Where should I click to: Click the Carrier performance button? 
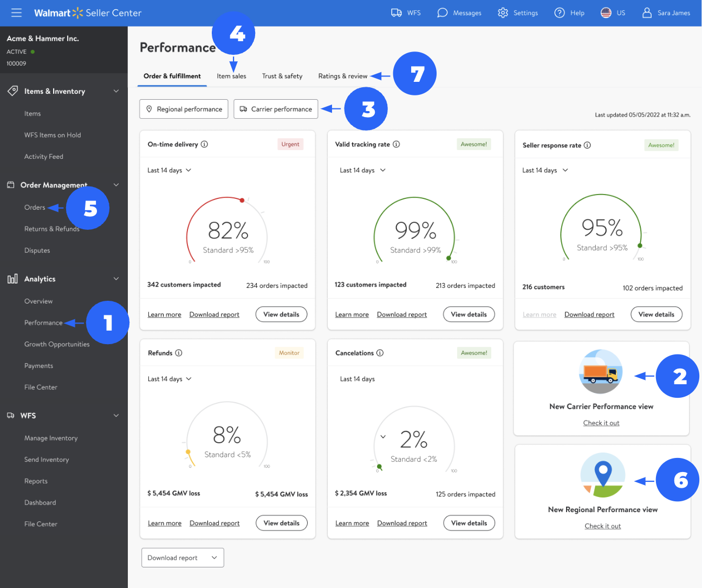[276, 109]
